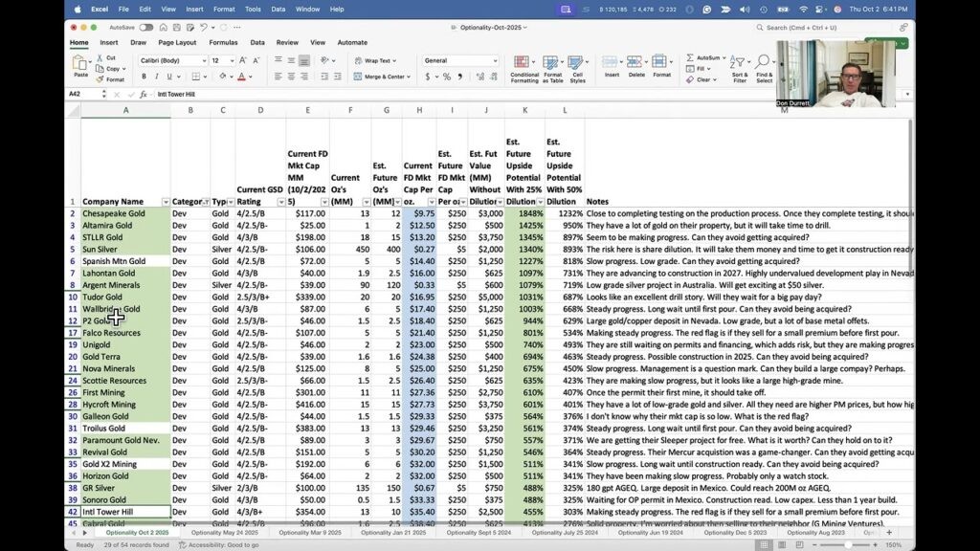This screenshot has height=551, width=980.
Task: Open the Insert ribbon tab
Action: coord(109,42)
